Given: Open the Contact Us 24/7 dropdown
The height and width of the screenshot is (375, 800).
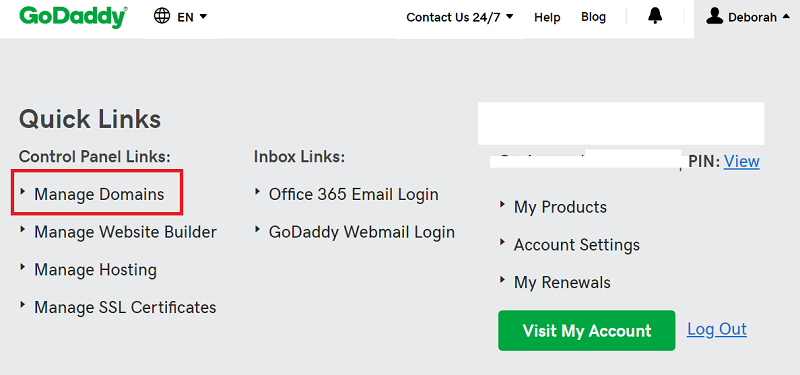Looking at the screenshot, I should click(x=460, y=17).
